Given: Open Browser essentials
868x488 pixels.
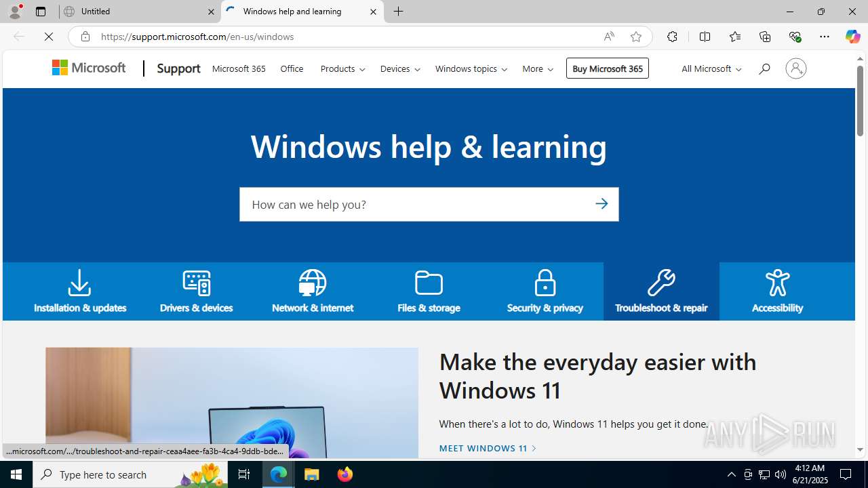Looking at the screenshot, I should click(x=795, y=37).
